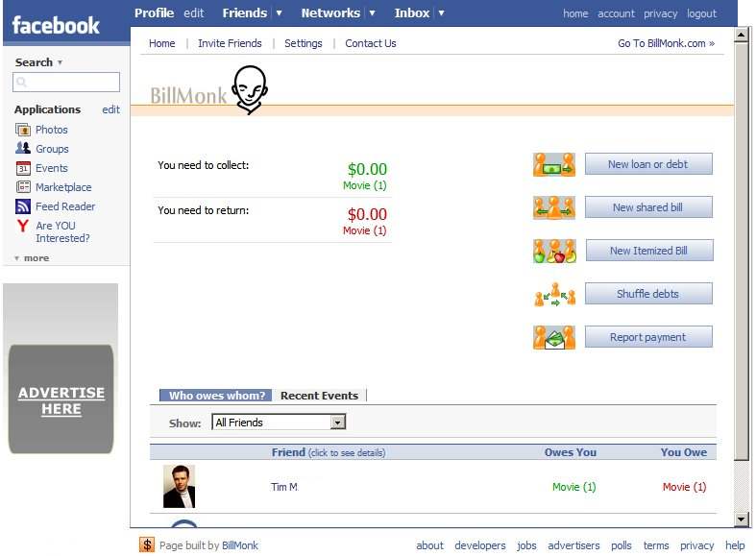The width and height of the screenshot is (756, 556).
Task: Open the advertisers footer link
Action: click(573, 545)
